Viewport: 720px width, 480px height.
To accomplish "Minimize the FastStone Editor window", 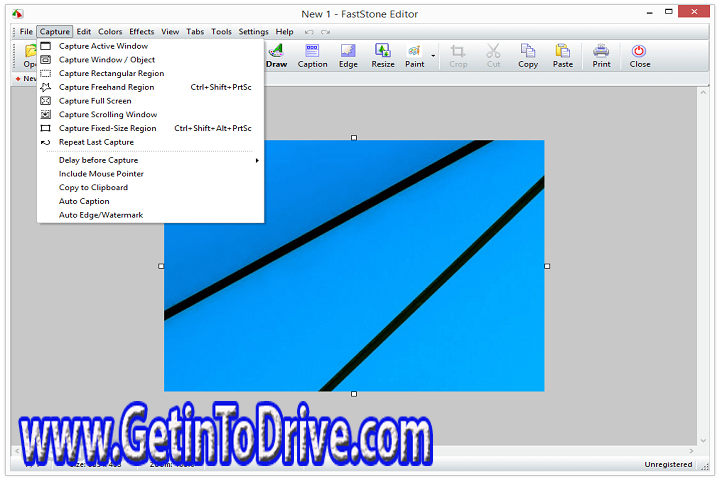I will pyautogui.click(x=649, y=13).
